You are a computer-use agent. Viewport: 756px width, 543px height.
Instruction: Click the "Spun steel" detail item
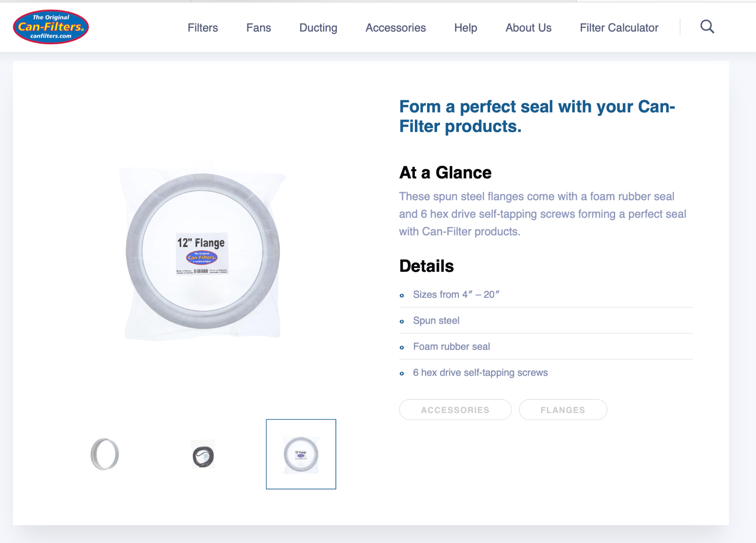(436, 320)
